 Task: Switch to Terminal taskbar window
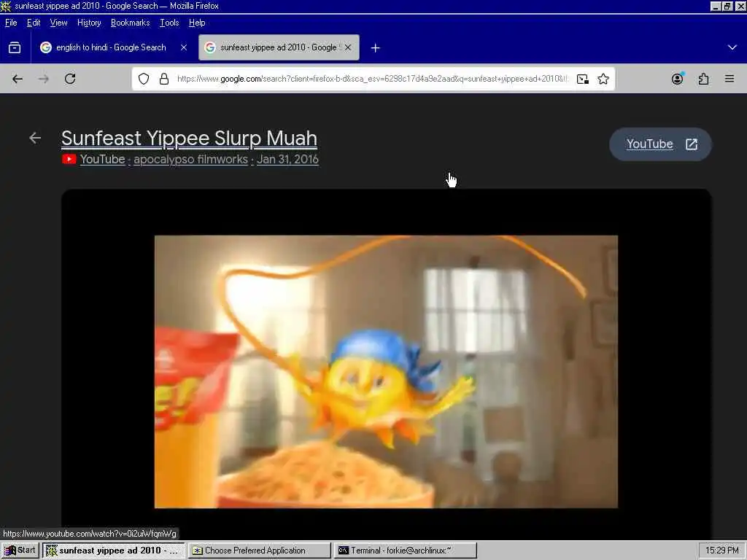point(405,551)
